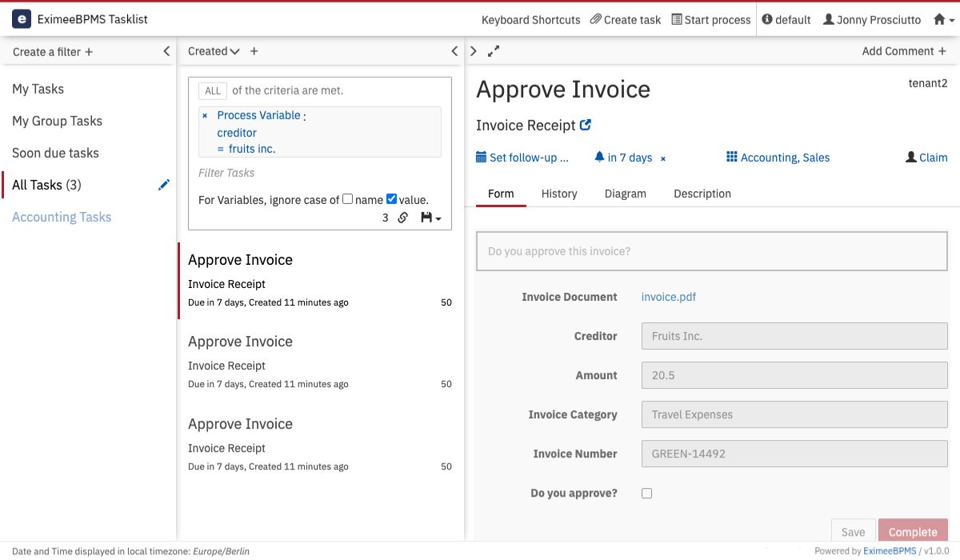
Task: Click Invoice Category field 'Travel Expenses'
Action: coord(794,414)
